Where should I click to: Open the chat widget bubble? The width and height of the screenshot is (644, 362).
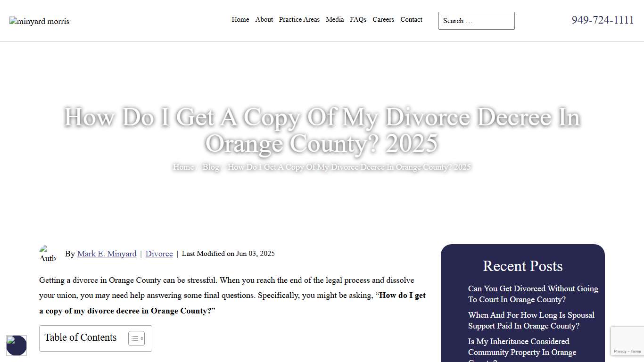[x=16, y=346]
